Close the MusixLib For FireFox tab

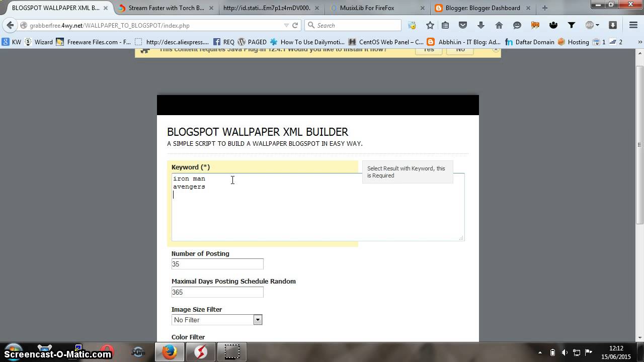click(423, 8)
